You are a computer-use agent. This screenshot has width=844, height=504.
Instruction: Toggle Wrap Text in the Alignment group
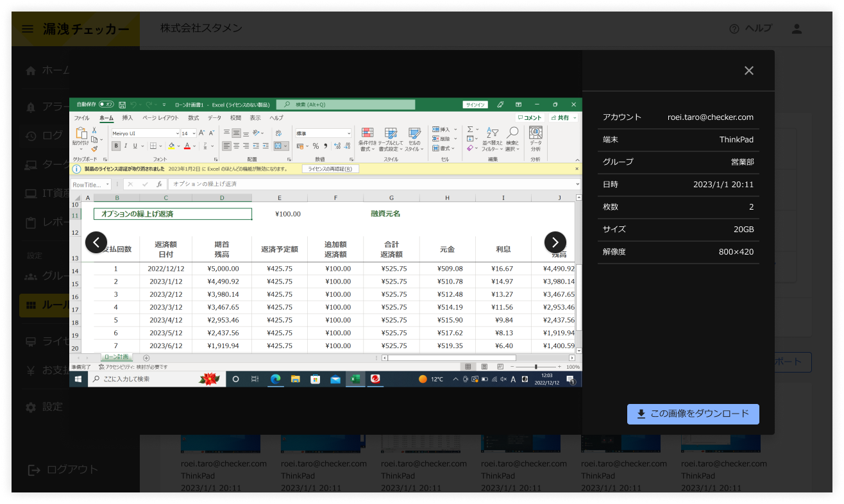click(278, 133)
